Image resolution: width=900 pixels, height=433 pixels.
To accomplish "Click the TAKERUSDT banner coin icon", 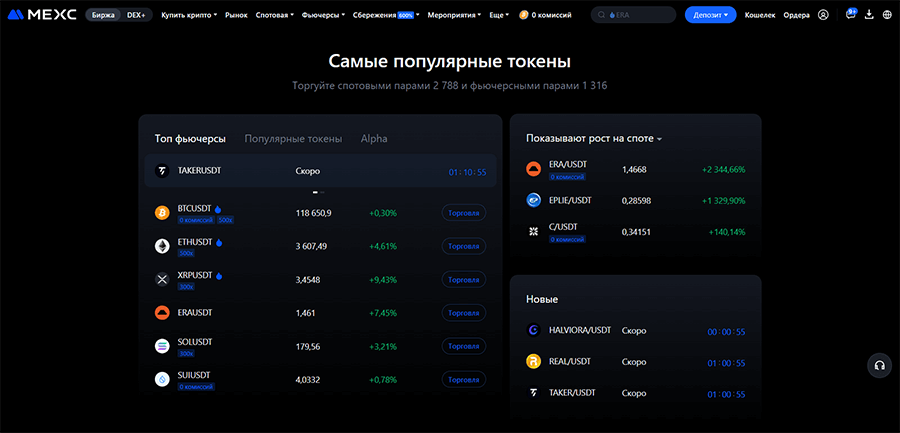I will (x=162, y=171).
